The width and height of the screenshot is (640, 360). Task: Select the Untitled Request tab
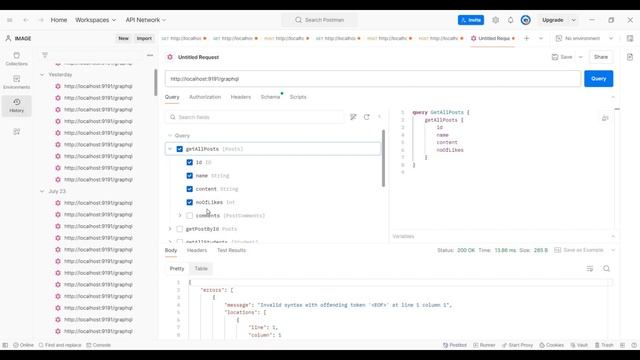click(493, 38)
